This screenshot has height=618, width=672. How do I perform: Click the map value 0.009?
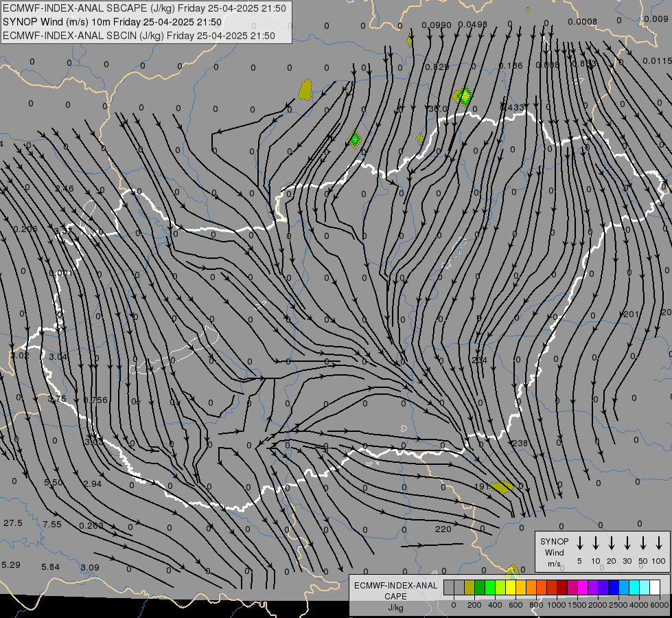656,19
